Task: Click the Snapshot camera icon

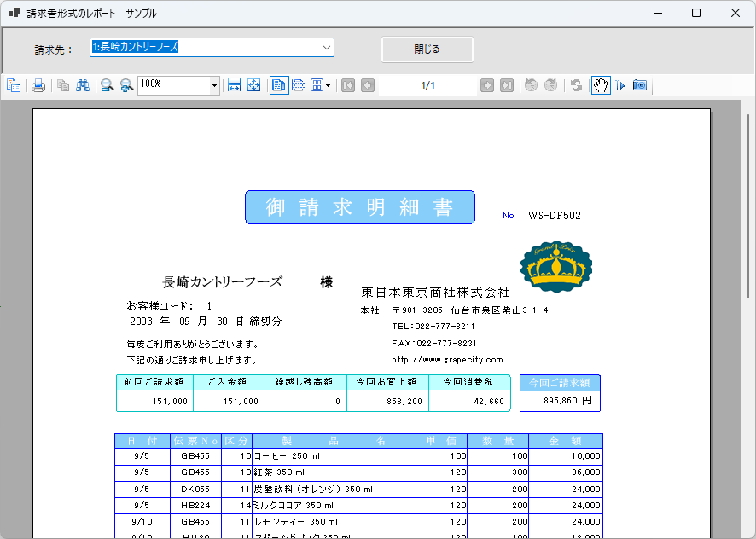Action: point(640,85)
